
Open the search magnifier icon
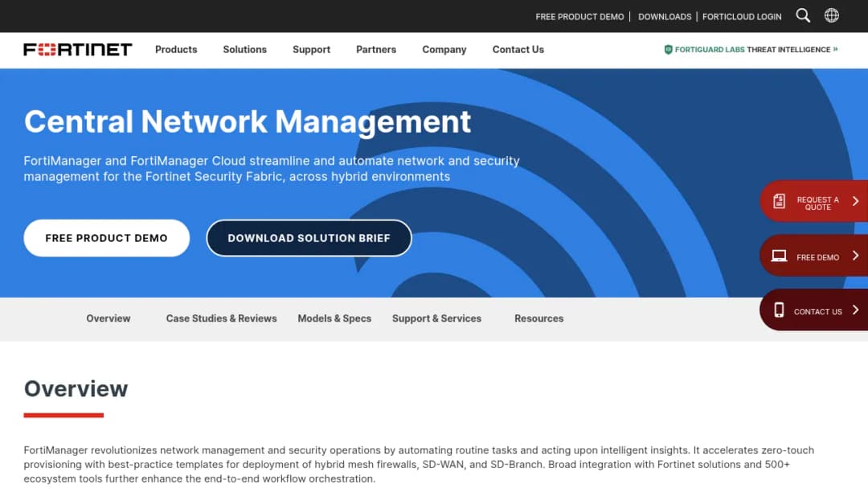[x=803, y=15]
